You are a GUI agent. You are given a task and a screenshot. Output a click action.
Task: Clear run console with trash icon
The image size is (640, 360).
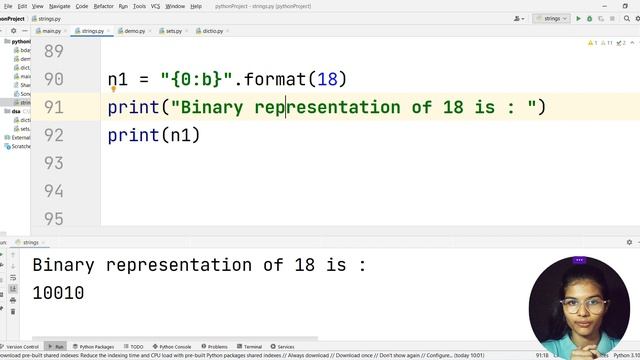[13, 312]
